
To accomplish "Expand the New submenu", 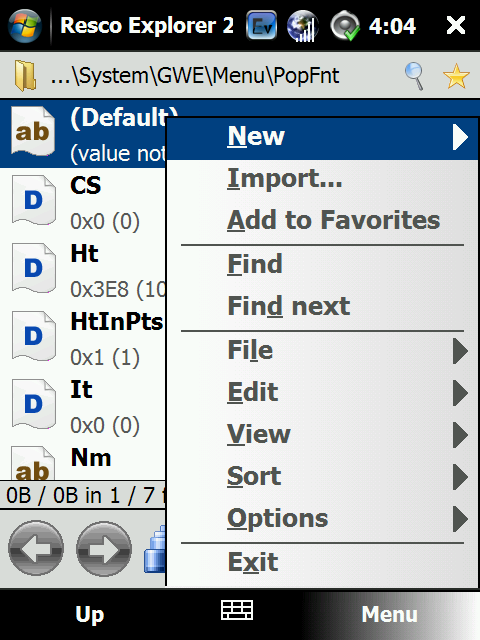I will (322, 137).
